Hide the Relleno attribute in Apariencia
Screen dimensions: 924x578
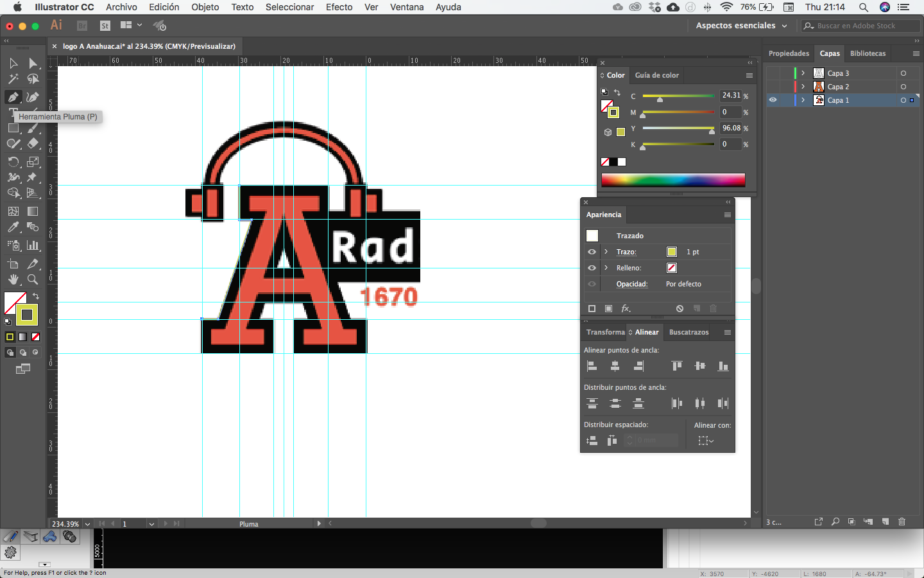point(592,268)
